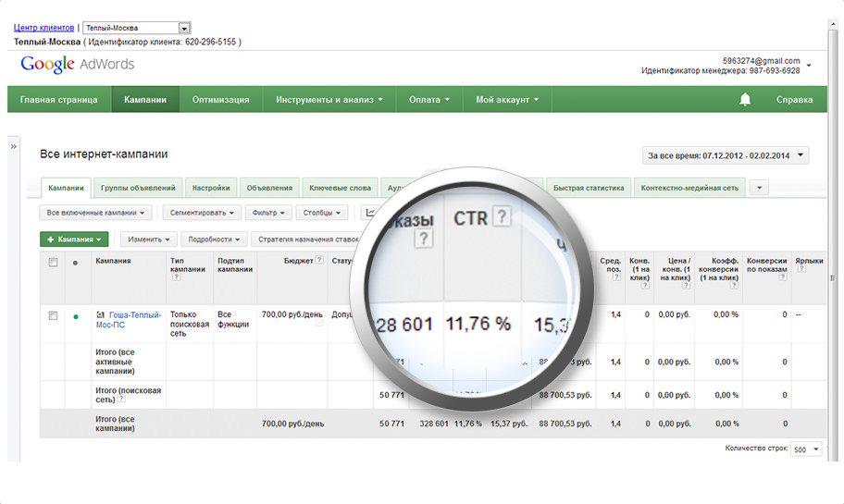Expand the Все включенные кампании filter dropdown
The width and height of the screenshot is (844, 504).
96,213
